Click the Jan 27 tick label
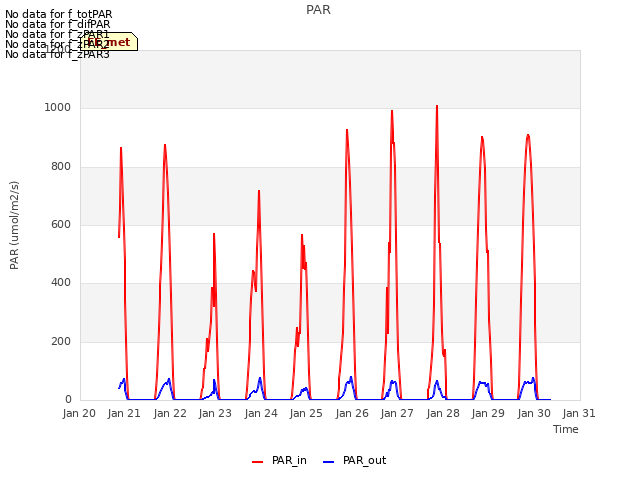The height and width of the screenshot is (480, 640). click(x=397, y=413)
